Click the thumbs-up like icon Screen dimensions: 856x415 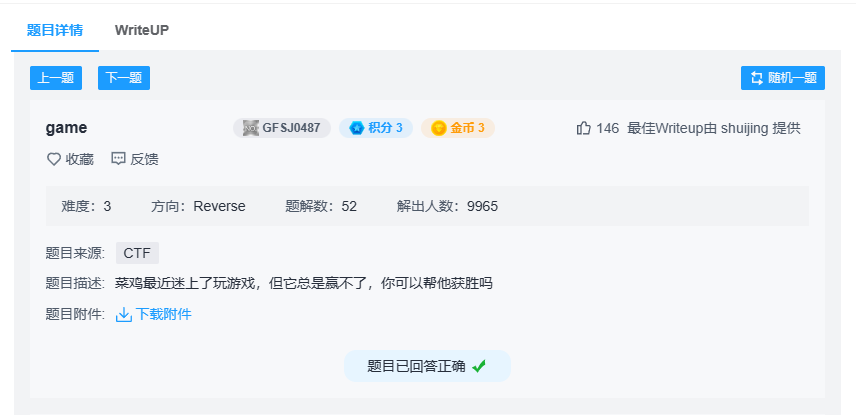(584, 128)
